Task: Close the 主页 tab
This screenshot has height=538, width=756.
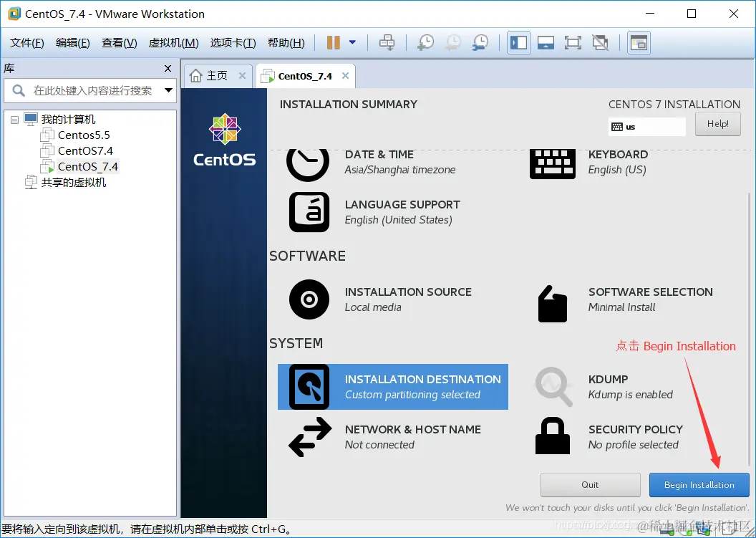Action: [242, 75]
